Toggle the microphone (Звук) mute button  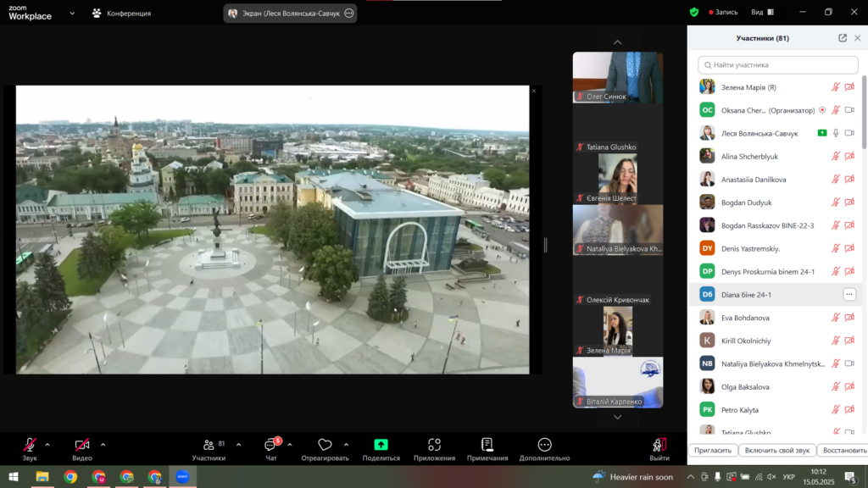tap(30, 445)
